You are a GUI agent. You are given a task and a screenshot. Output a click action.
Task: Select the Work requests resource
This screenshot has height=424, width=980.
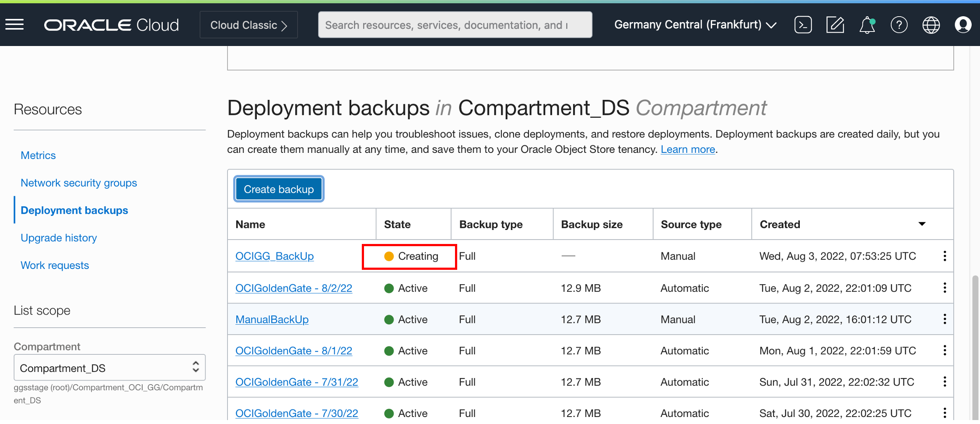coord(55,265)
